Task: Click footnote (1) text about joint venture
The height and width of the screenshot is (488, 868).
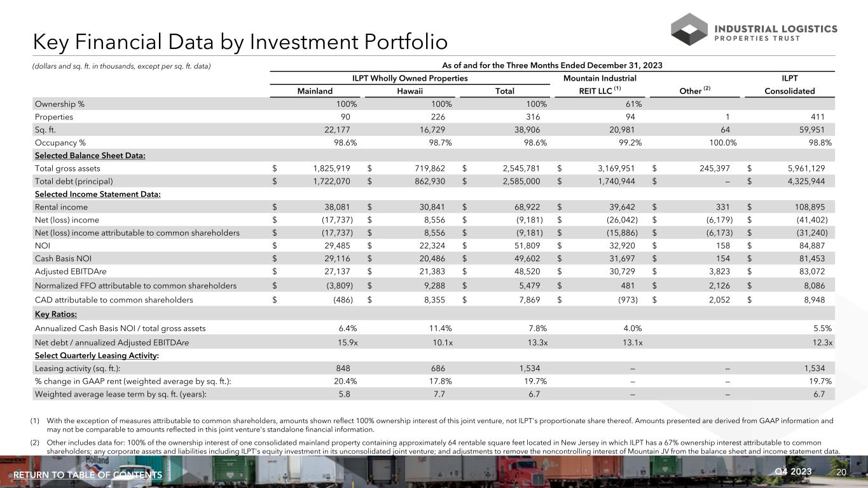Action: tap(432, 424)
